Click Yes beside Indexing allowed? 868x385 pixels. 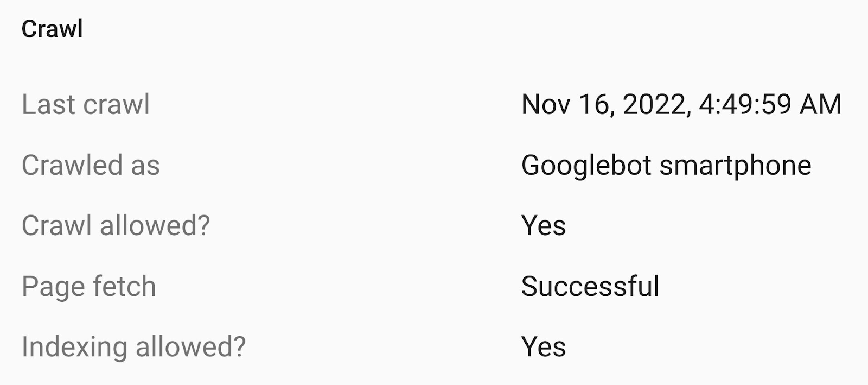[x=544, y=347]
